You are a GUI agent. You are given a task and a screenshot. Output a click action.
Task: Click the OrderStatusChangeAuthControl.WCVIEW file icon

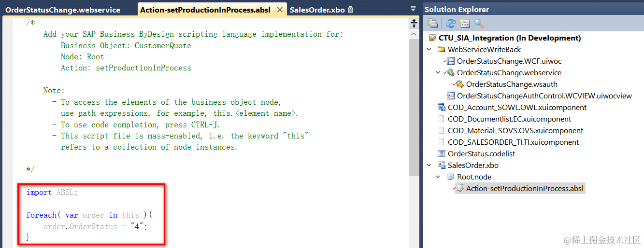pyautogui.click(x=451, y=96)
